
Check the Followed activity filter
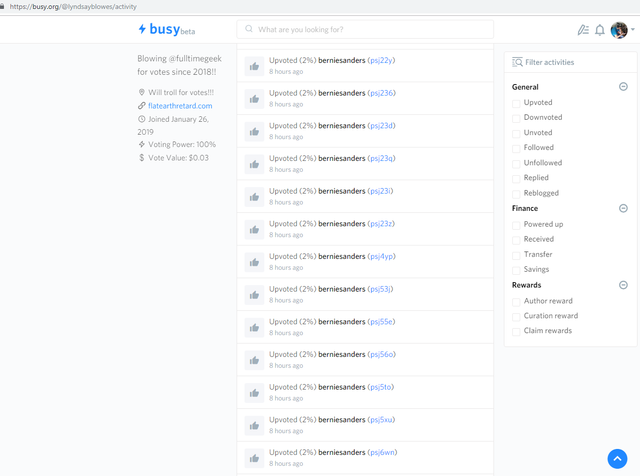(517, 148)
